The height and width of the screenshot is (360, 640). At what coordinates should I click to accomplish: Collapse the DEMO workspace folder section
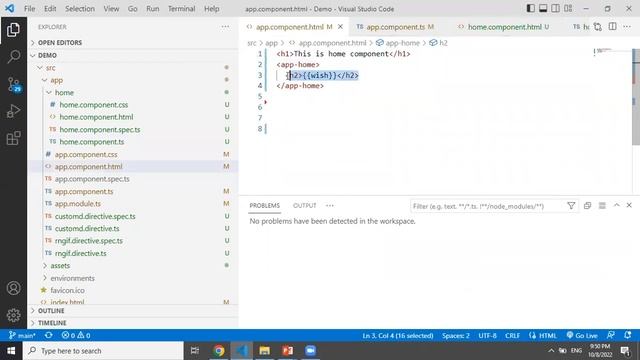(133, 55)
